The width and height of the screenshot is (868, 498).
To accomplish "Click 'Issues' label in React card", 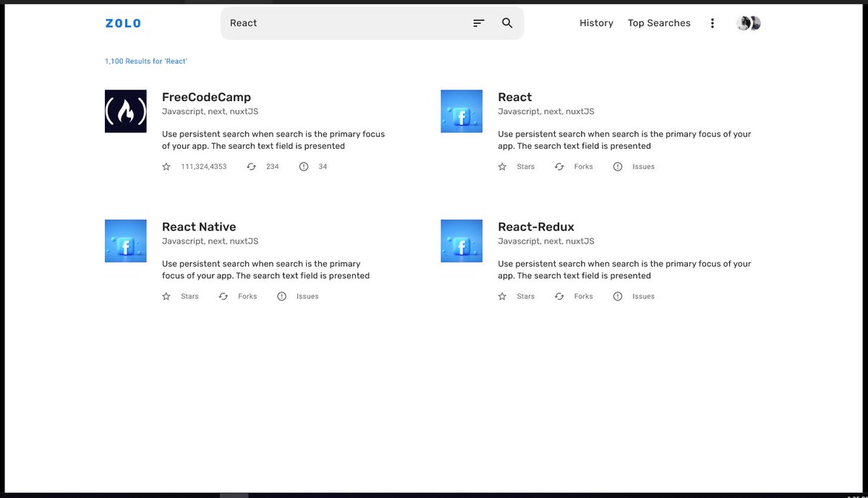I will 644,167.
